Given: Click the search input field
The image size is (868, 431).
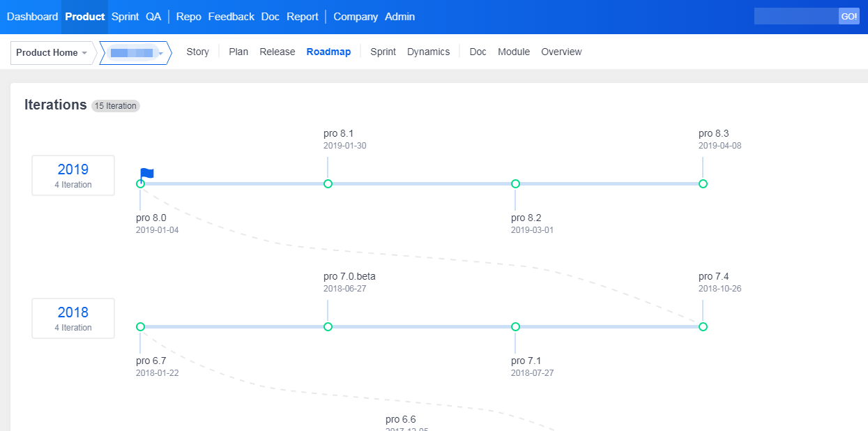Looking at the screenshot, I should [x=795, y=17].
